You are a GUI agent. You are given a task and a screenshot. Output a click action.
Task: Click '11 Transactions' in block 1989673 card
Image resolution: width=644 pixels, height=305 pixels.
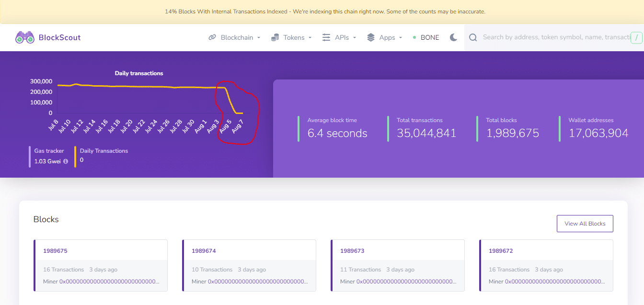pyautogui.click(x=360, y=270)
